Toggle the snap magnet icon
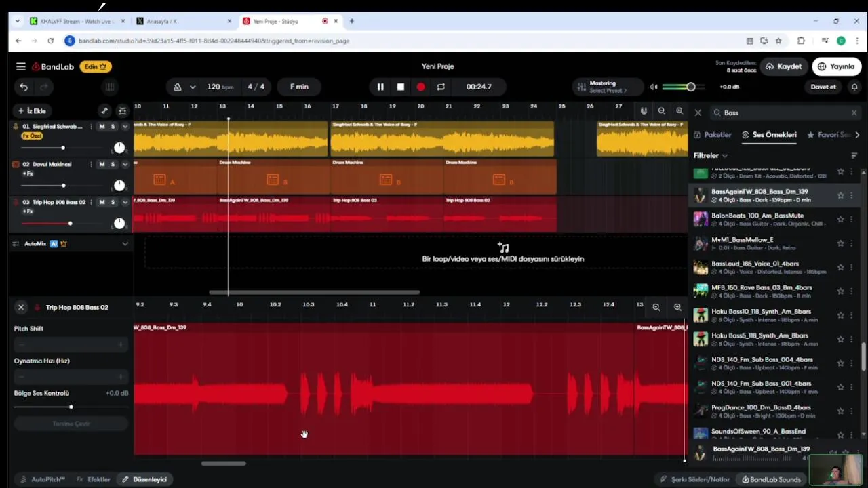 (644, 110)
